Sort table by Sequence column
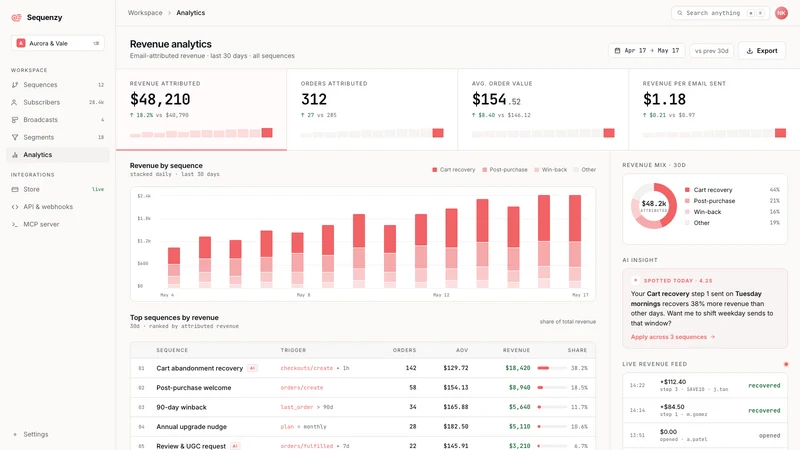 [x=172, y=350]
